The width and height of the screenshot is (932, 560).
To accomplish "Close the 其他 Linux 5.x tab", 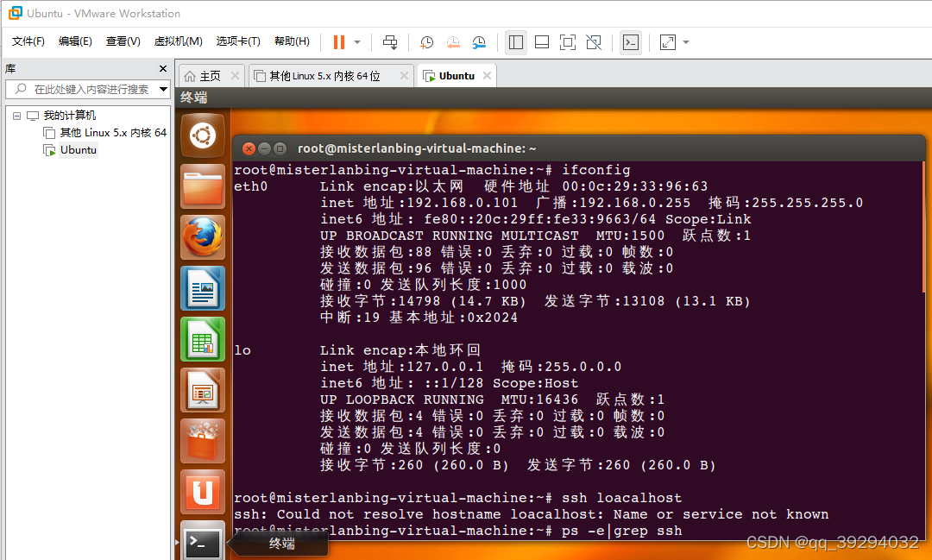I will coord(404,75).
